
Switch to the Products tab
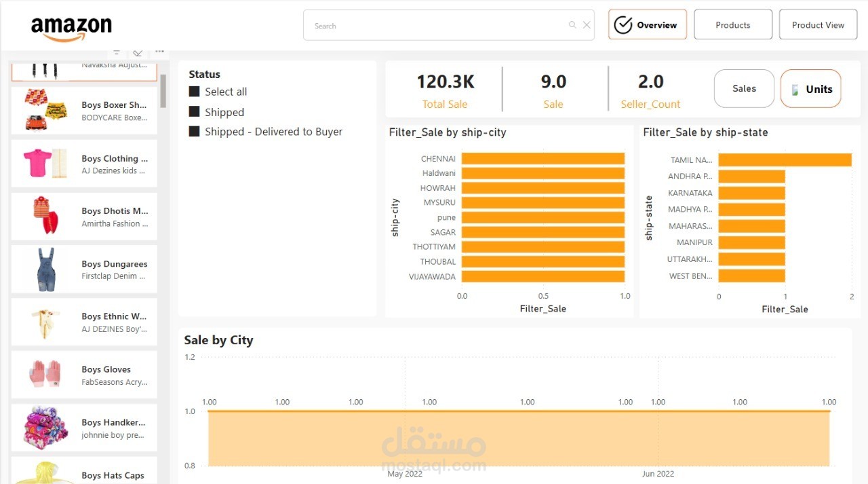(733, 24)
